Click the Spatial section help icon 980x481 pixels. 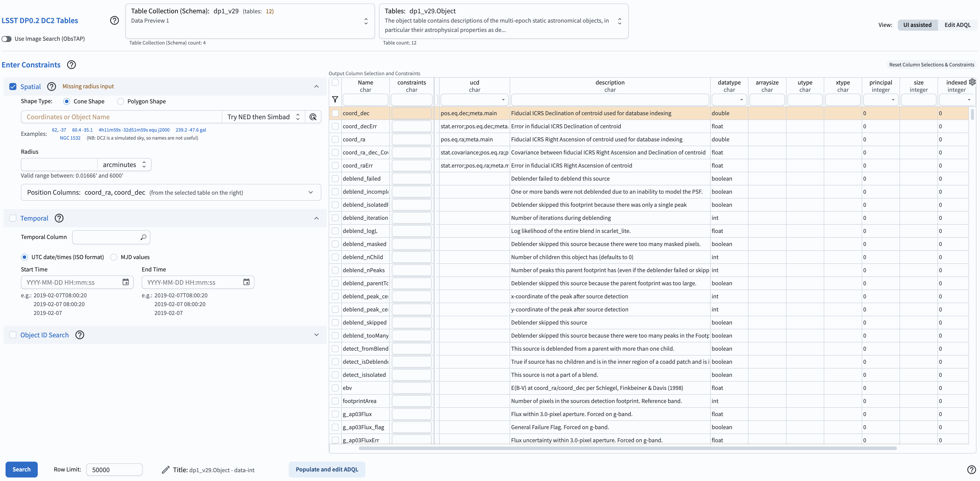[x=51, y=87]
